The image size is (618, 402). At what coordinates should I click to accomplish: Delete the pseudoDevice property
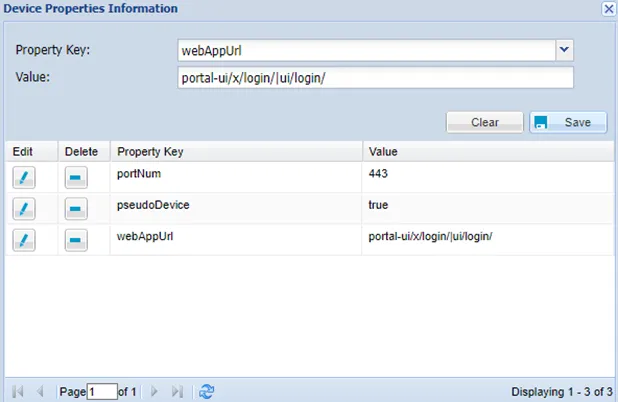pos(76,208)
